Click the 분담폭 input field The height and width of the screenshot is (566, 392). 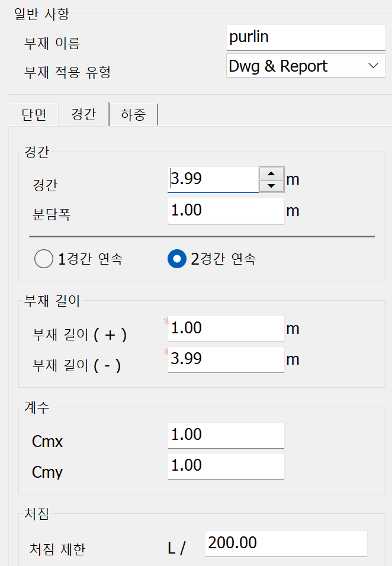226,210
